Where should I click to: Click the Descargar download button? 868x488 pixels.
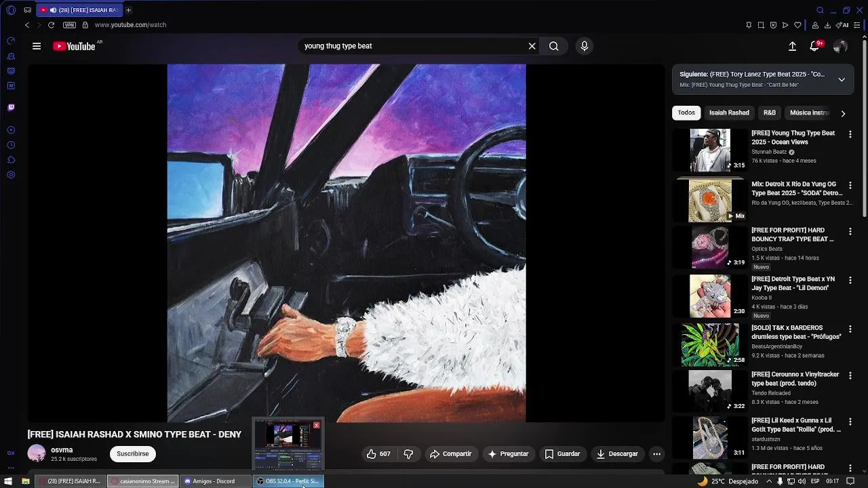(617, 453)
